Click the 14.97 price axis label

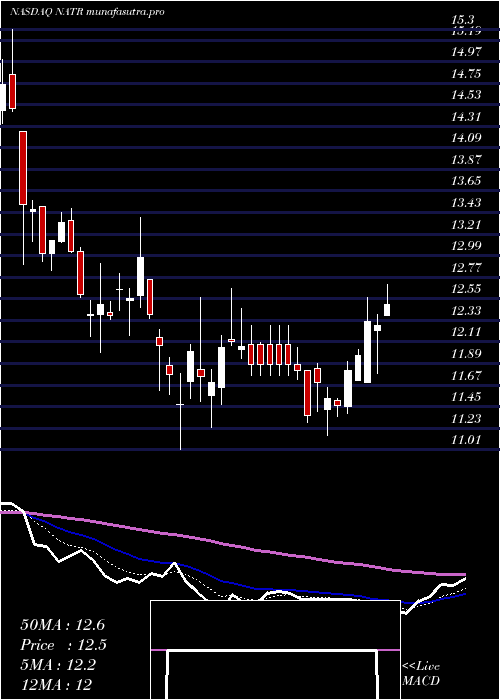pyautogui.click(x=466, y=52)
